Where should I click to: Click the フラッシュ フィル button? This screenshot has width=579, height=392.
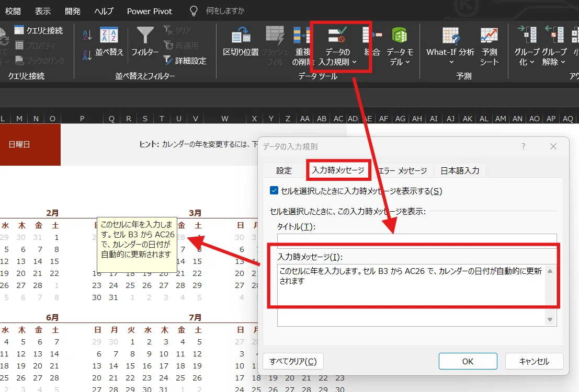(x=275, y=46)
